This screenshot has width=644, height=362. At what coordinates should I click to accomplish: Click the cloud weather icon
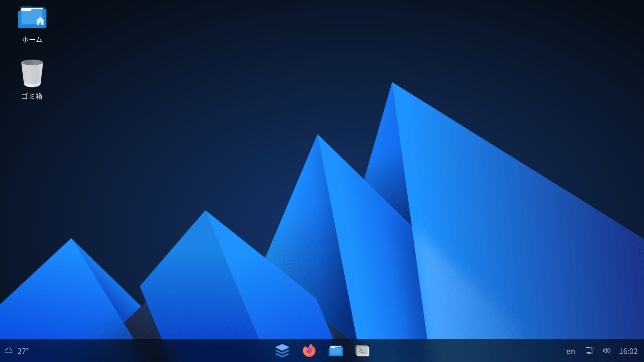pyautogui.click(x=9, y=351)
